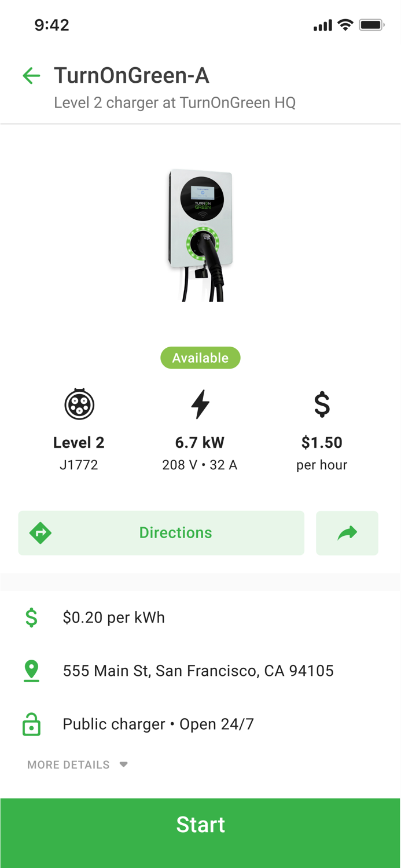Click the dollar sign pricing icon
Screen dimensions: 401x868
322,404
